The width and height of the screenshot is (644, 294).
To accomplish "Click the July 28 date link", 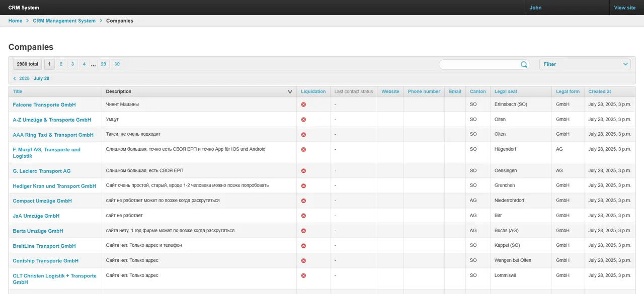I will pos(41,78).
